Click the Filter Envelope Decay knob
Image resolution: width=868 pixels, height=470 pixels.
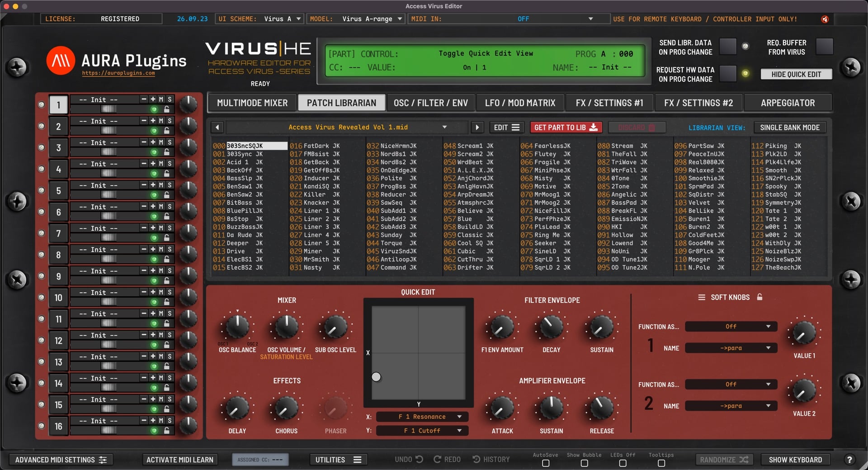551,327
